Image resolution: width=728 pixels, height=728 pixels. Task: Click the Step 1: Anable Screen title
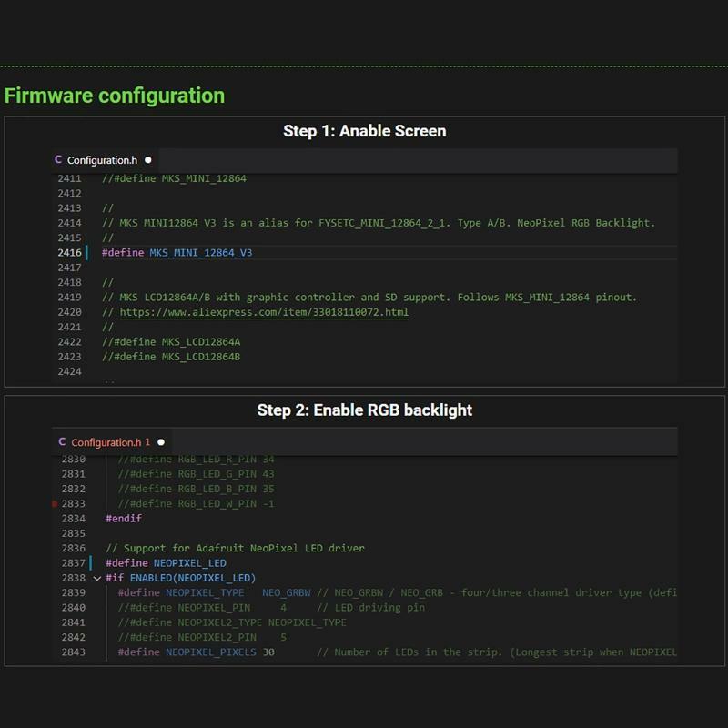pyautogui.click(x=365, y=131)
